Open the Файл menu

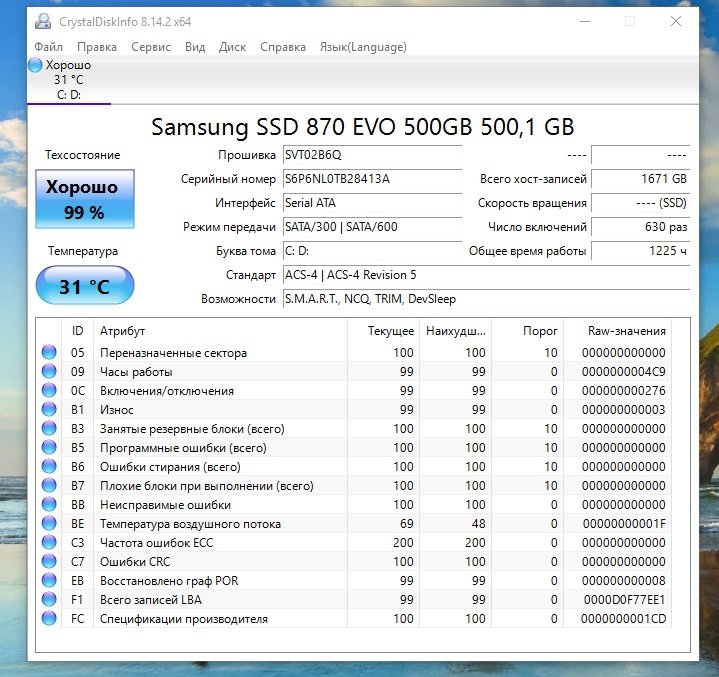click(48, 47)
